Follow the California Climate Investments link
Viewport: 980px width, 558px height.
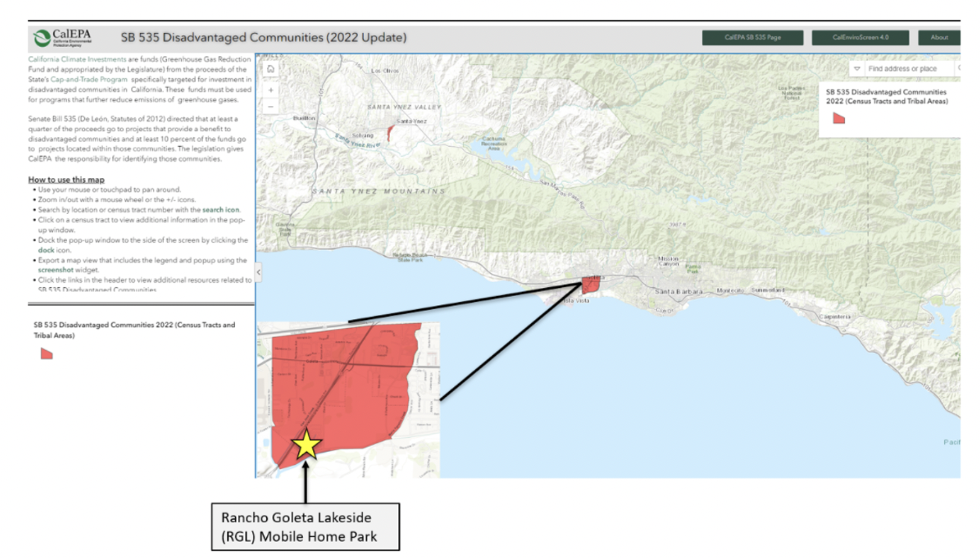click(x=78, y=59)
